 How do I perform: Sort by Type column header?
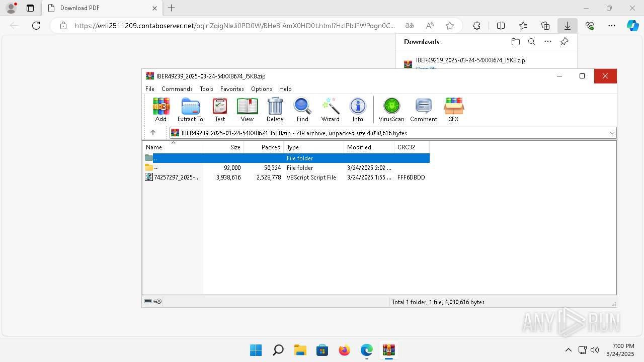click(314, 147)
